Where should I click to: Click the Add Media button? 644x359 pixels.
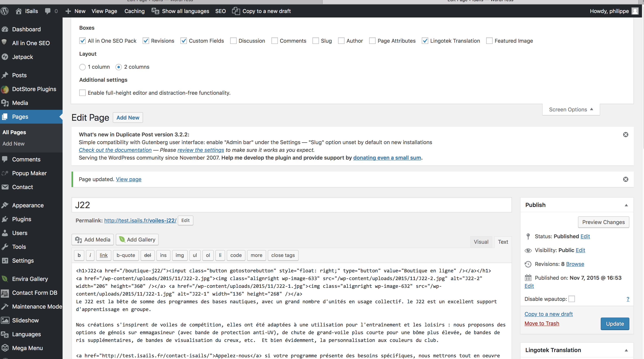coord(92,240)
